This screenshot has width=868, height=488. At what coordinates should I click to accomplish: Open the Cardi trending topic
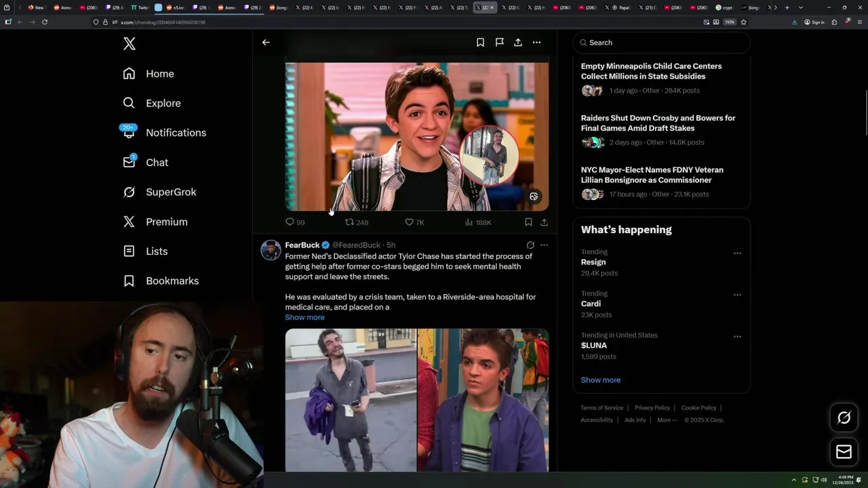click(x=591, y=304)
